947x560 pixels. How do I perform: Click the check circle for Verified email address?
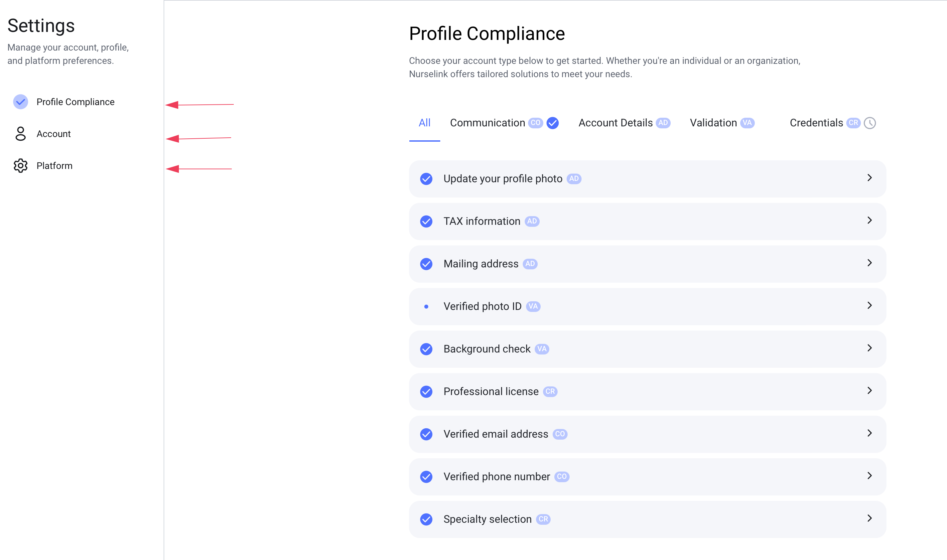tap(426, 435)
